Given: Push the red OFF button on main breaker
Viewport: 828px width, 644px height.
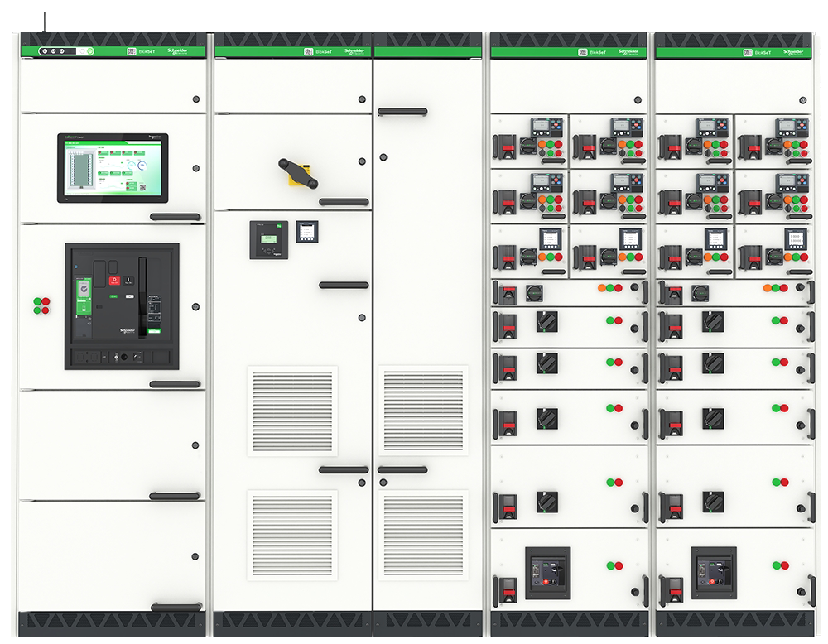Looking at the screenshot, I should pyautogui.click(x=114, y=281).
